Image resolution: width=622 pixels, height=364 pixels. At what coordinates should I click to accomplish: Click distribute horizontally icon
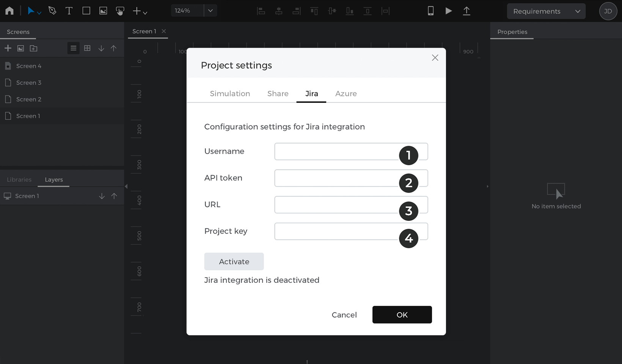tap(385, 11)
